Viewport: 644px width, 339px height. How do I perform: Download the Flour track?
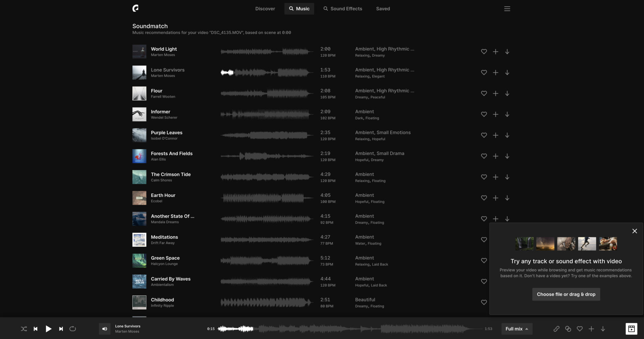coord(507,93)
